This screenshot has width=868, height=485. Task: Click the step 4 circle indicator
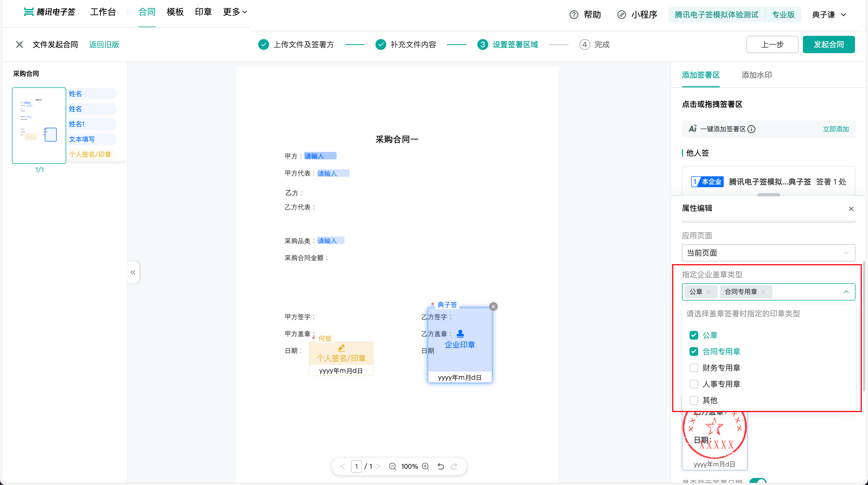(585, 44)
